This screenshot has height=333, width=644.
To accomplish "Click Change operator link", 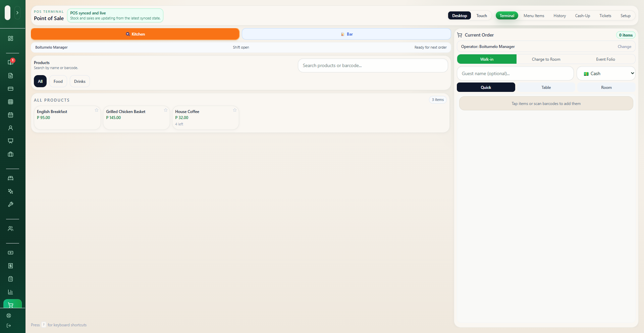I will click(625, 47).
